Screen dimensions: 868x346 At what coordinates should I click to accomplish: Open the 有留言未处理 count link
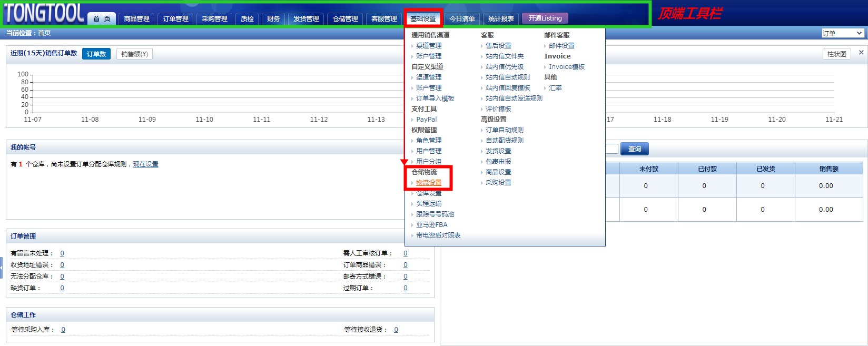[x=62, y=253]
